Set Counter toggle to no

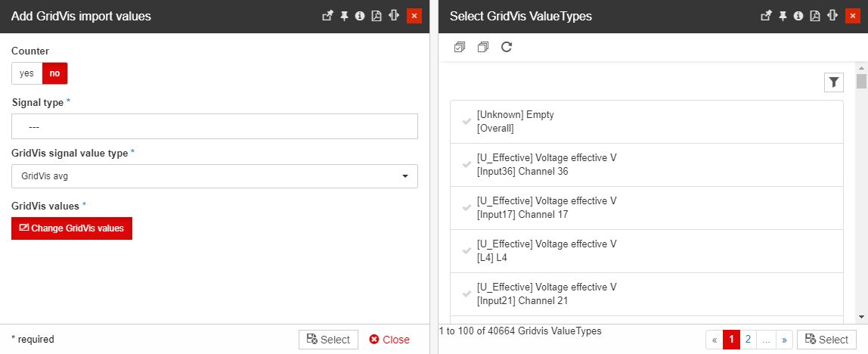point(54,73)
